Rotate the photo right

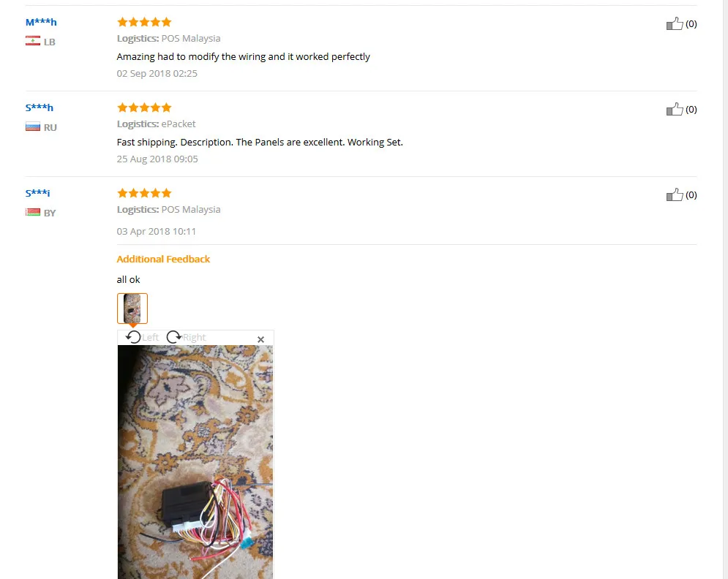186,337
